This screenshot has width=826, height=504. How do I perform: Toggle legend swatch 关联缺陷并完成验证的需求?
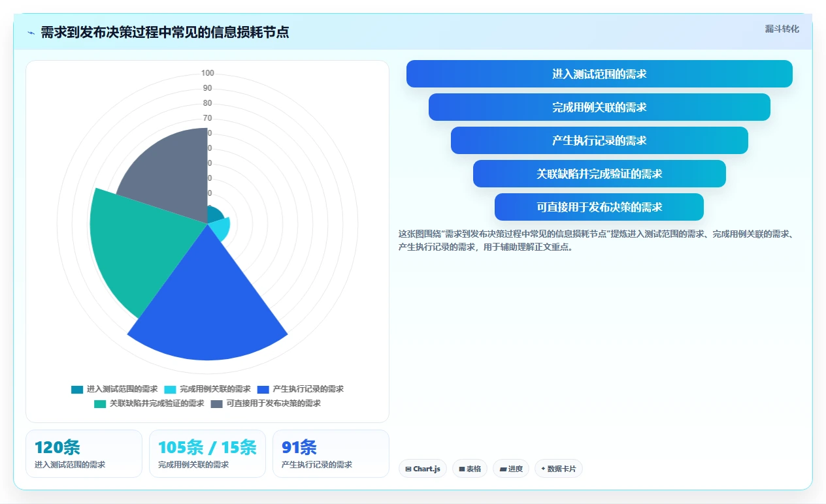click(100, 403)
